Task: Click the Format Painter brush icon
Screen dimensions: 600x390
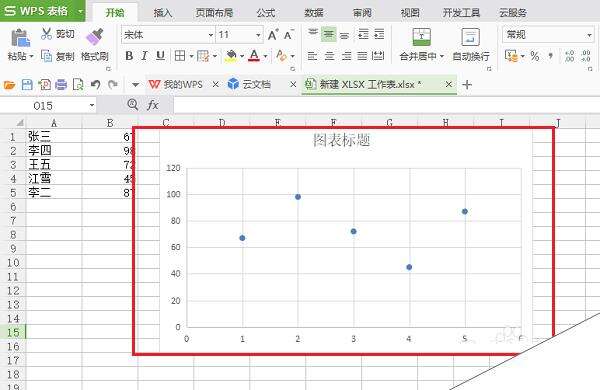Action: click(x=95, y=37)
